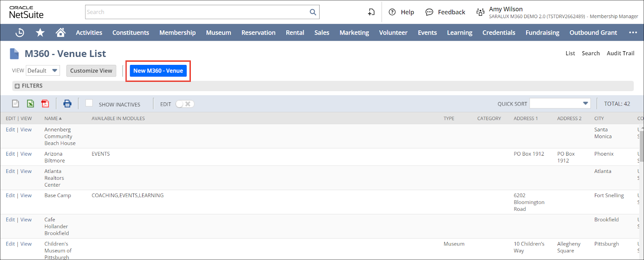Open more navigation menu ellipsis
644x260 pixels.
pos(633,33)
